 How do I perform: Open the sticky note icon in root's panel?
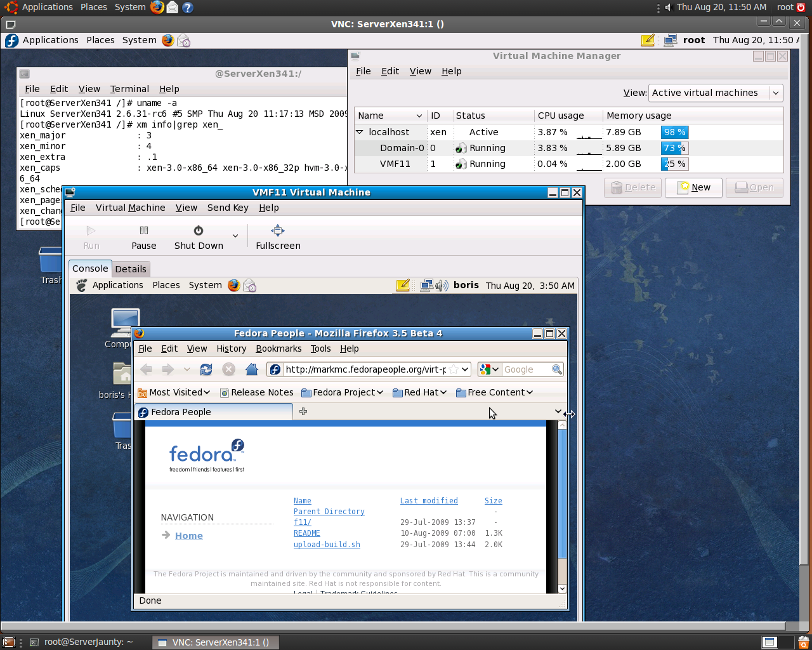[x=648, y=40]
